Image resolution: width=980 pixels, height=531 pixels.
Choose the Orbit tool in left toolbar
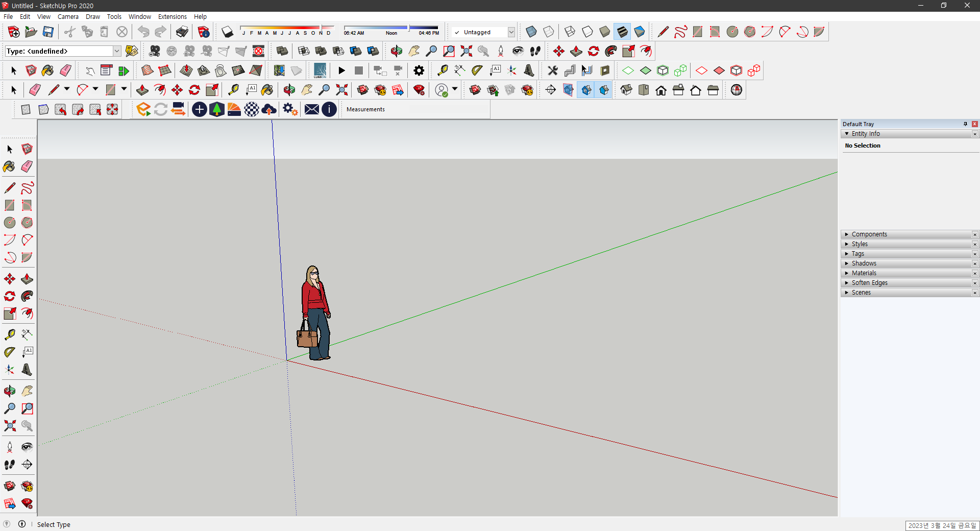click(x=9, y=391)
